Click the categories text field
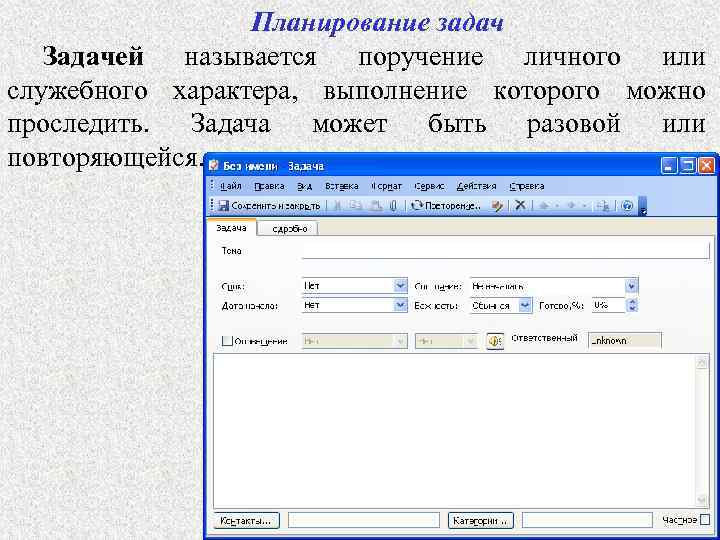The image size is (720, 540). (587, 520)
